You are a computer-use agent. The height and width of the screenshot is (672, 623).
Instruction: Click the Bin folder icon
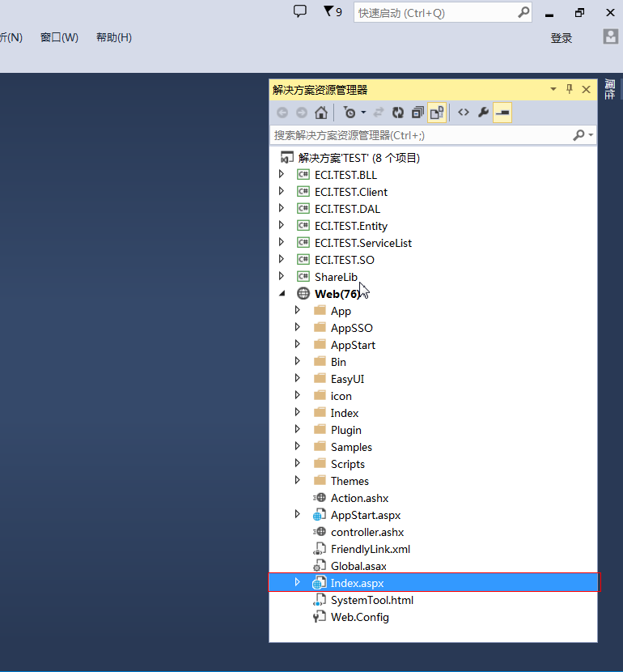[320, 361]
